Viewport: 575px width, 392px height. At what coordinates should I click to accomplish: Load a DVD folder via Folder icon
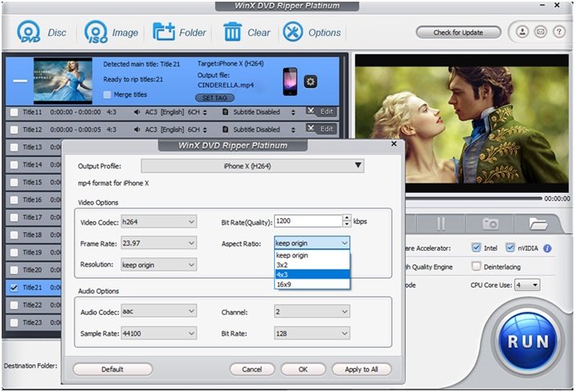click(x=163, y=32)
